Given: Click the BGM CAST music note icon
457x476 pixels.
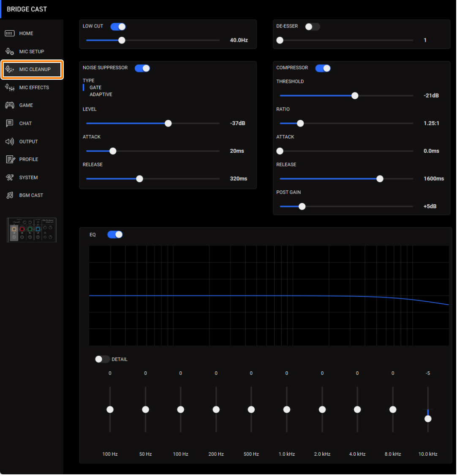Looking at the screenshot, I should coord(10,195).
